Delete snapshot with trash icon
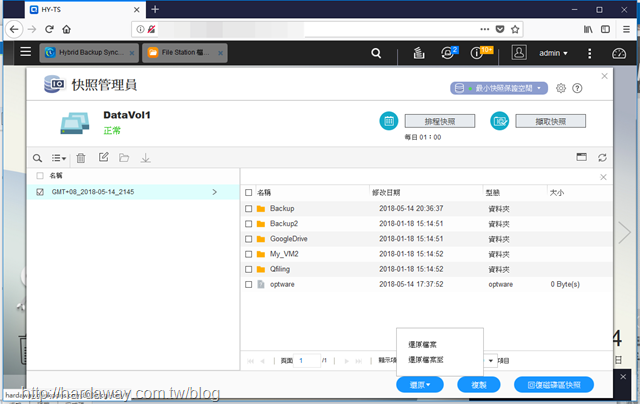The image size is (640, 404). coord(81,158)
